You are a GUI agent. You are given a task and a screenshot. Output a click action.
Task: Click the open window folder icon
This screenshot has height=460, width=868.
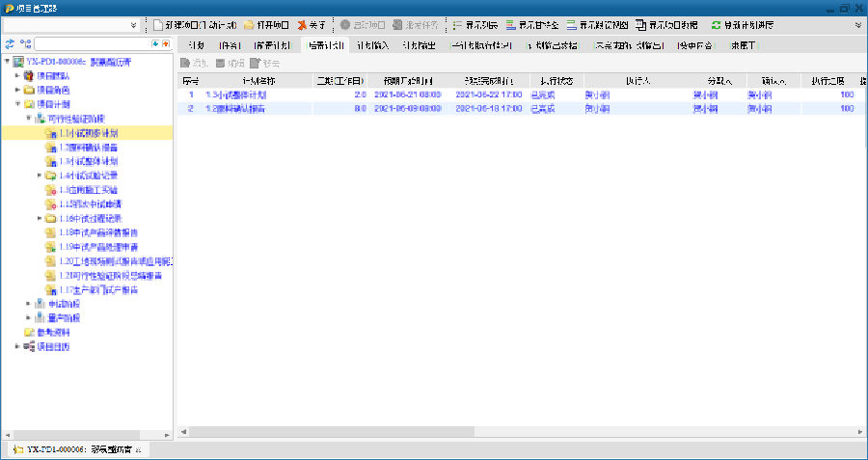249,25
